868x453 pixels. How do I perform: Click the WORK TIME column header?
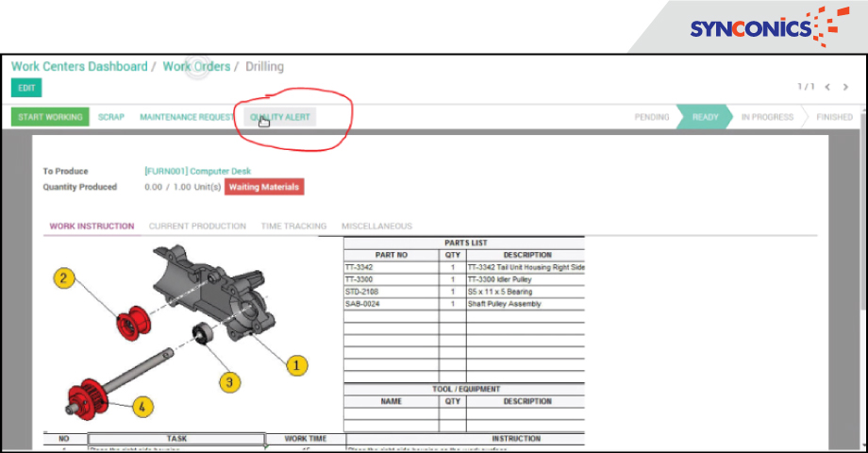306,439
